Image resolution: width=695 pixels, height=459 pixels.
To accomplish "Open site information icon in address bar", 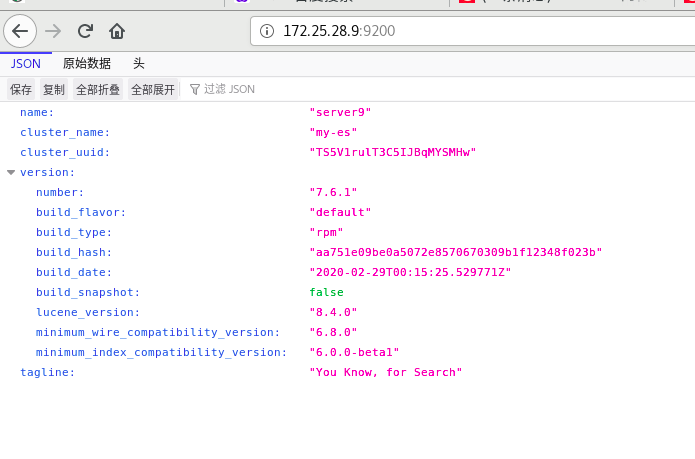I will point(267,31).
